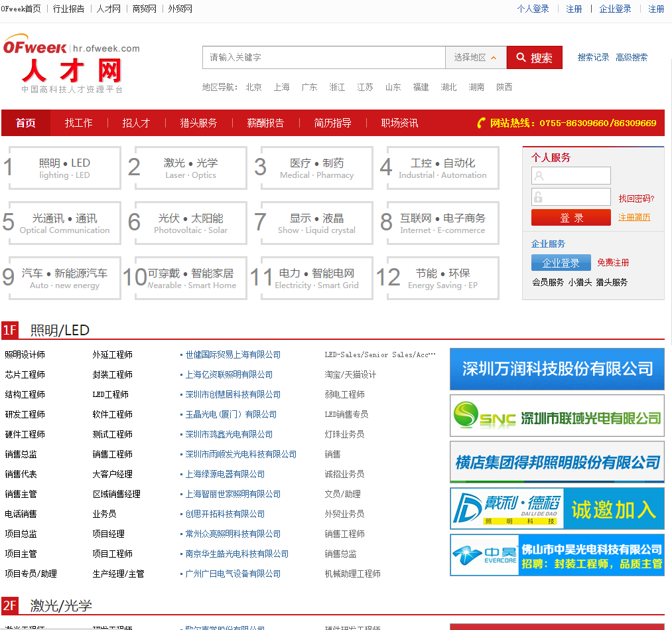The height and width of the screenshot is (630, 672).
Task: Open the 外贸网 top link
Action: coord(180,9)
